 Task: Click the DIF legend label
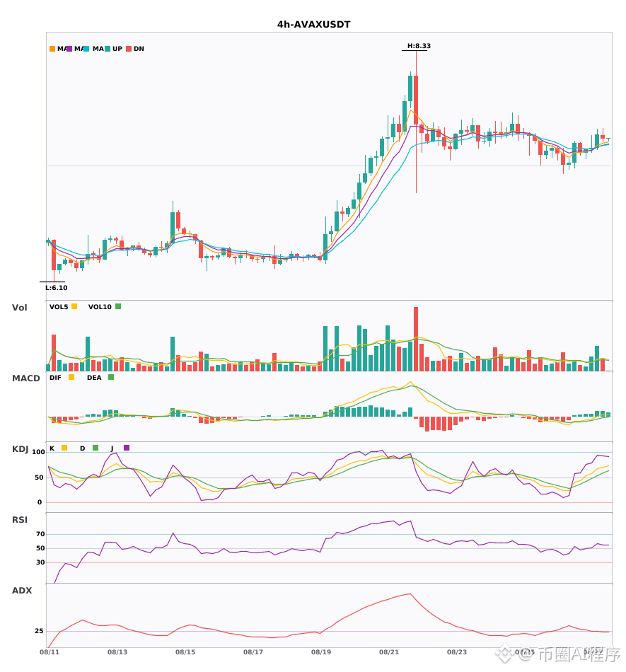55,378
